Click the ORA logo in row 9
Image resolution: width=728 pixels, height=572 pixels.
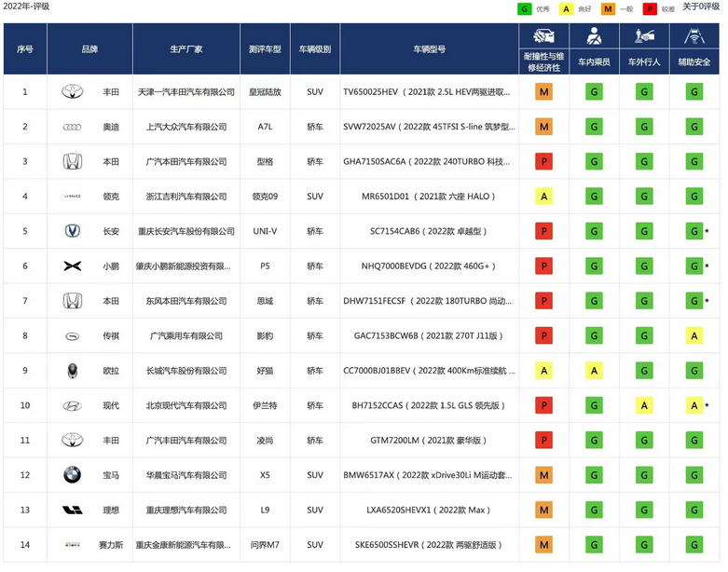pos(73,371)
